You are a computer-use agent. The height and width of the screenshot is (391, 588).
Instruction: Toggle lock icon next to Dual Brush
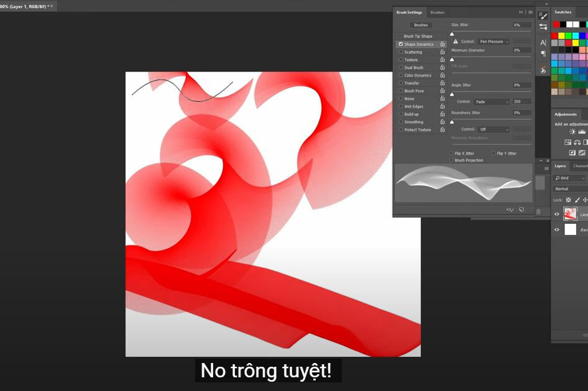tap(443, 68)
